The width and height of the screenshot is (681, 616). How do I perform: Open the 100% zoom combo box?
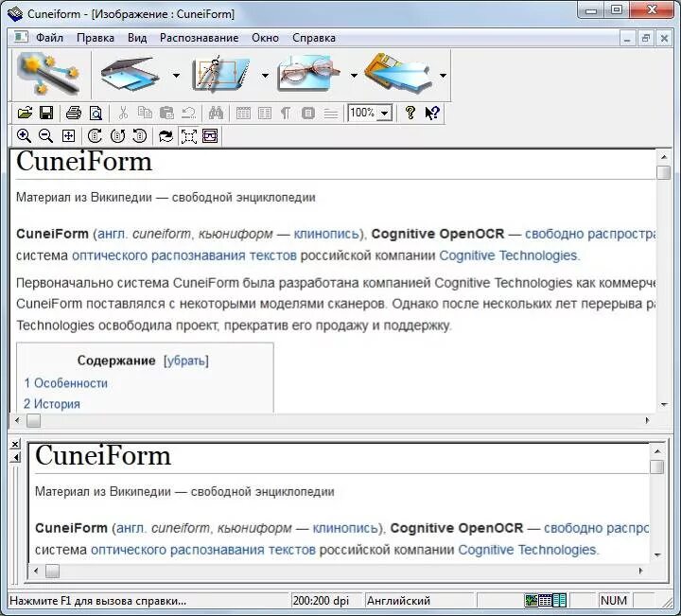coord(370,113)
